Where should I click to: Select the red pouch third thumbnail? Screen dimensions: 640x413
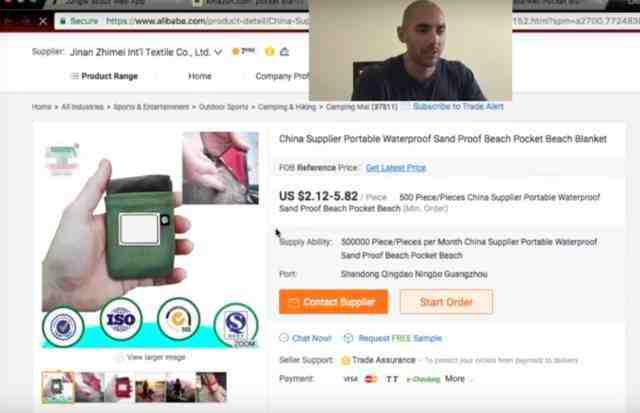(120, 387)
